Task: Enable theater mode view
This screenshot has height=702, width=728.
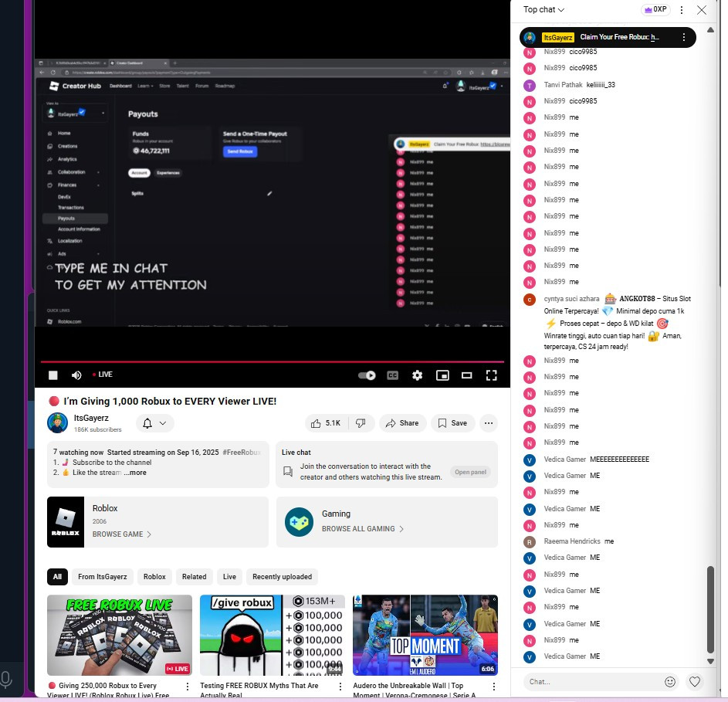Action: (x=466, y=375)
